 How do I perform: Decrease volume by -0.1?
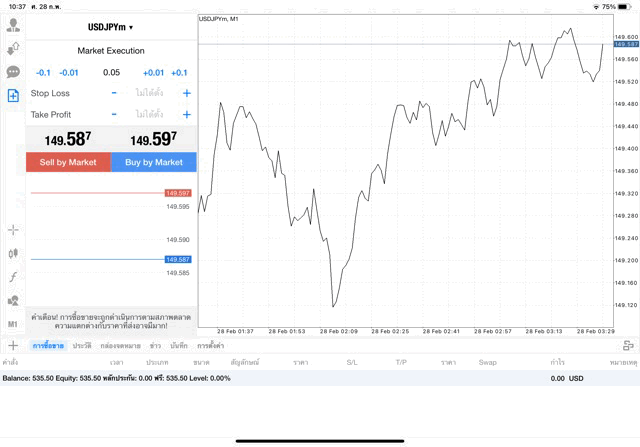pyautogui.click(x=43, y=72)
